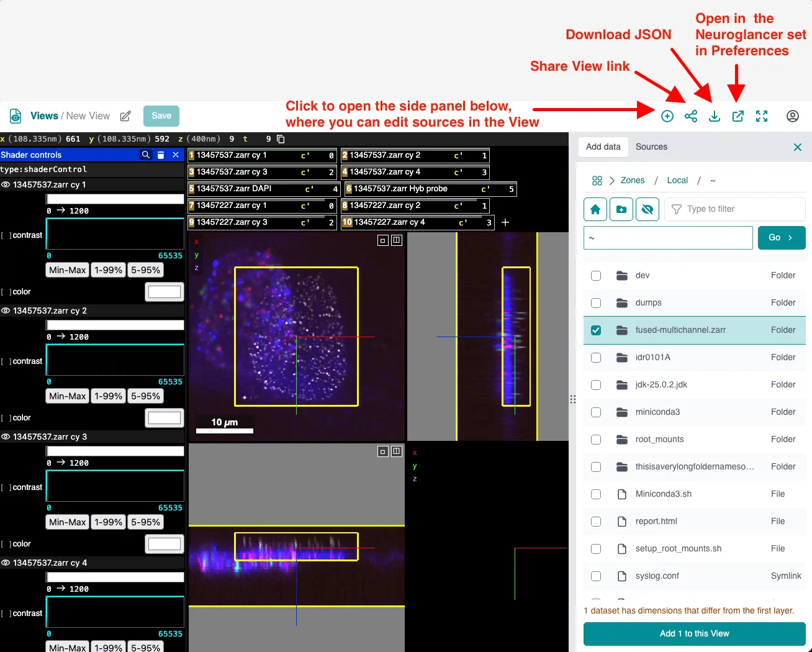Check the dumps folder checkbox
812x652 pixels.
(x=596, y=303)
